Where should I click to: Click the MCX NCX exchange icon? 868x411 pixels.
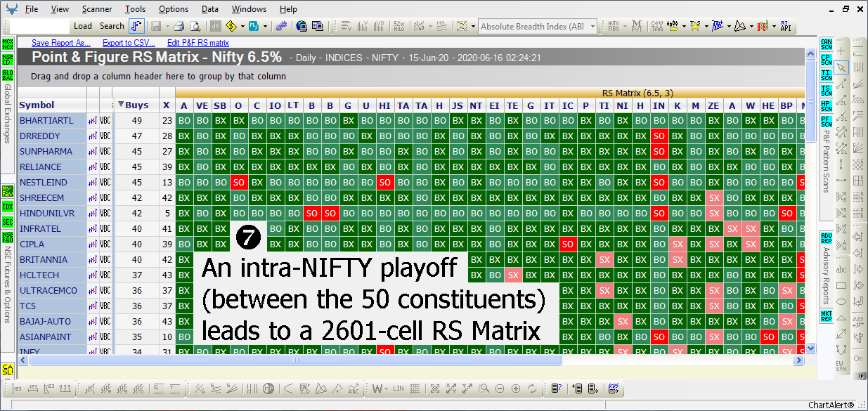(x=8, y=44)
